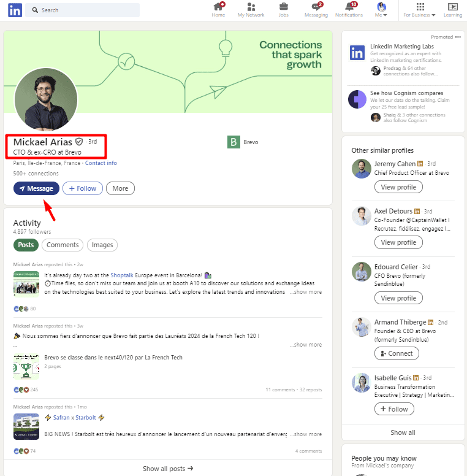Click the Premium badge next to Isabelle Guis
The width and height of the screenshot is (467, 476).
tap(416, 378)
